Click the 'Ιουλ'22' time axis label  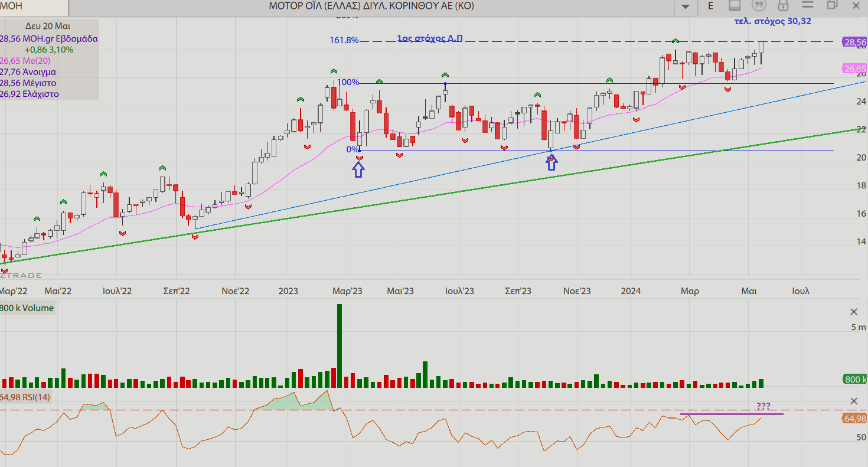(117, 291)
